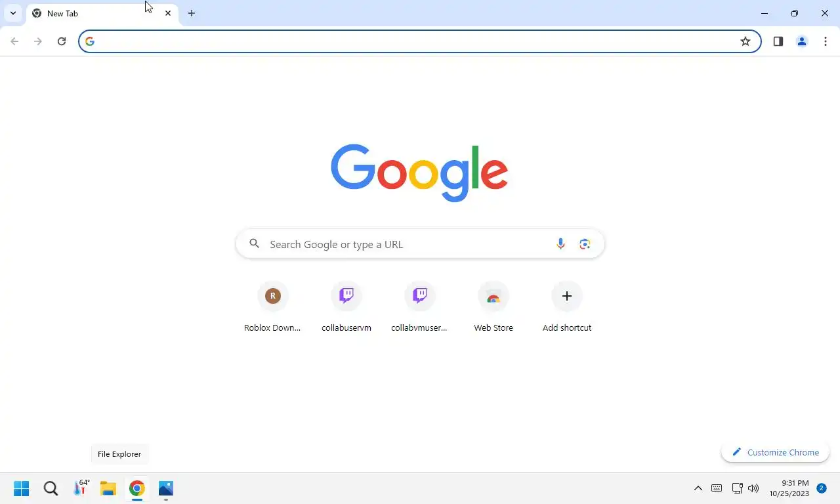Open the volume control tray icon
840x504 pixels.
point(753,488)
